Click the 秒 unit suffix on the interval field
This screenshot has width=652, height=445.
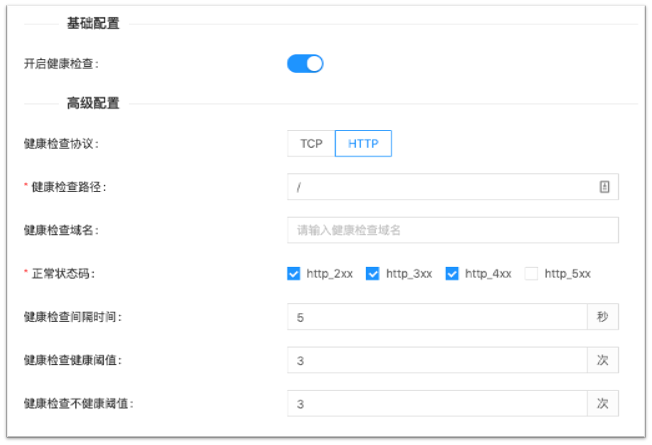(602, 317)
